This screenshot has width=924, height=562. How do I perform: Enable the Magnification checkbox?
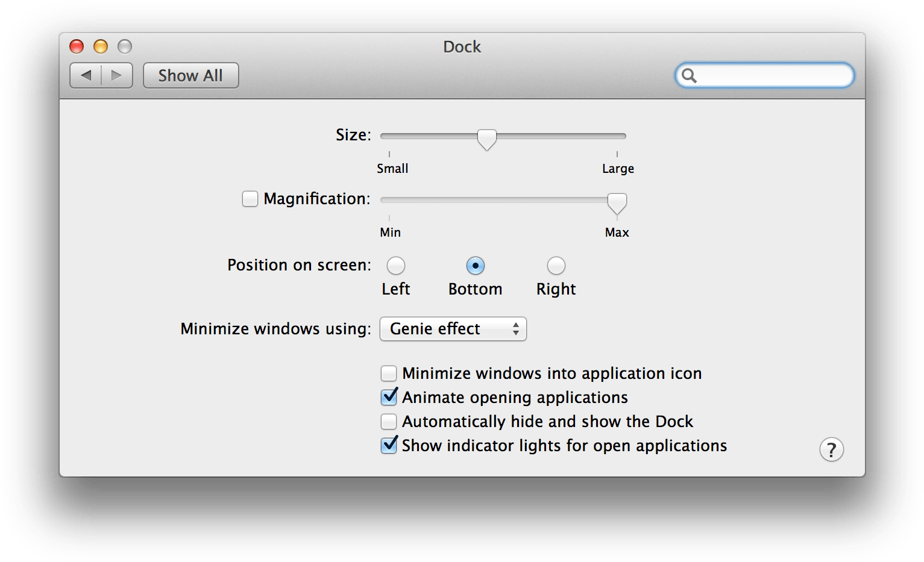pos(250,198)
